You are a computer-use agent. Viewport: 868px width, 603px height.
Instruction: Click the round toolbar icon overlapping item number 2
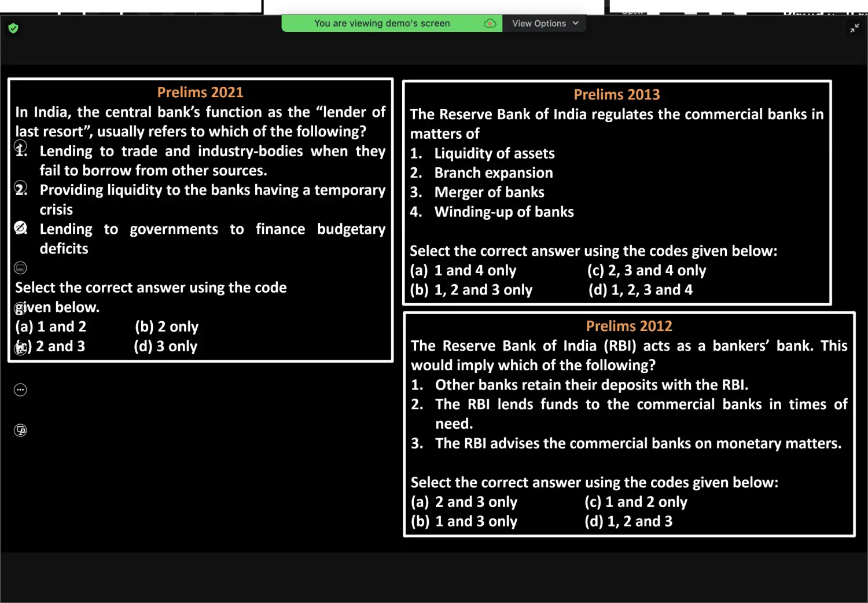click(20, 187)
